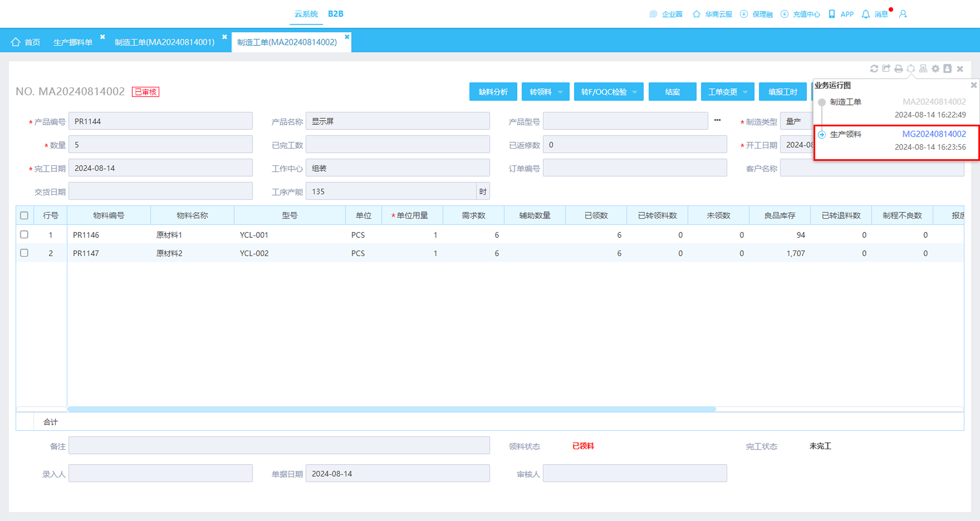Click the 生产领料 arrow icon in the flow panel

(x=822, y=134)
